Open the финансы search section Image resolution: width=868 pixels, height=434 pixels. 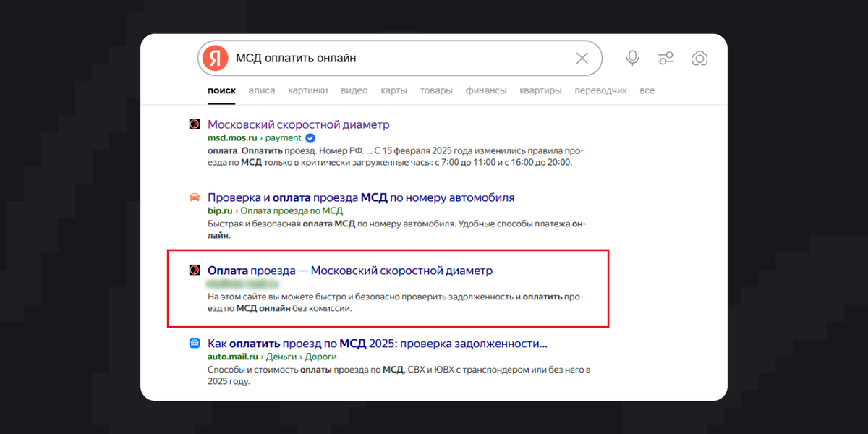click(x=486, y=90)
